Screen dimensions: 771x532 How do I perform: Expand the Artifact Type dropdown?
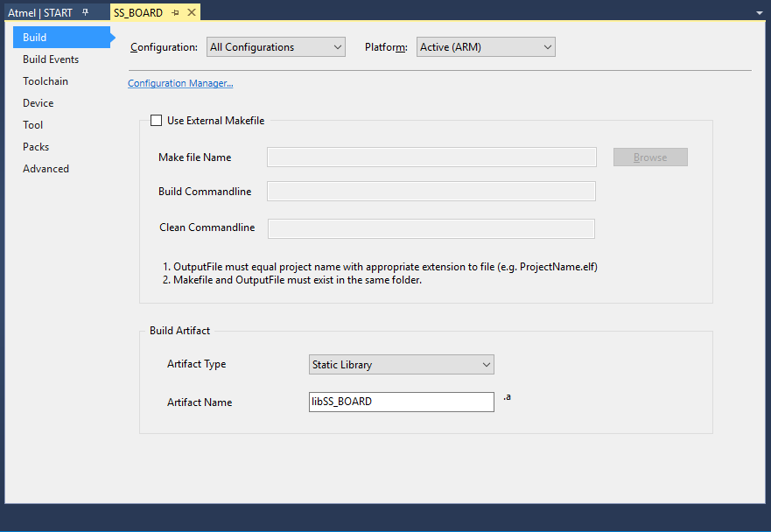[x=402, y=365]
